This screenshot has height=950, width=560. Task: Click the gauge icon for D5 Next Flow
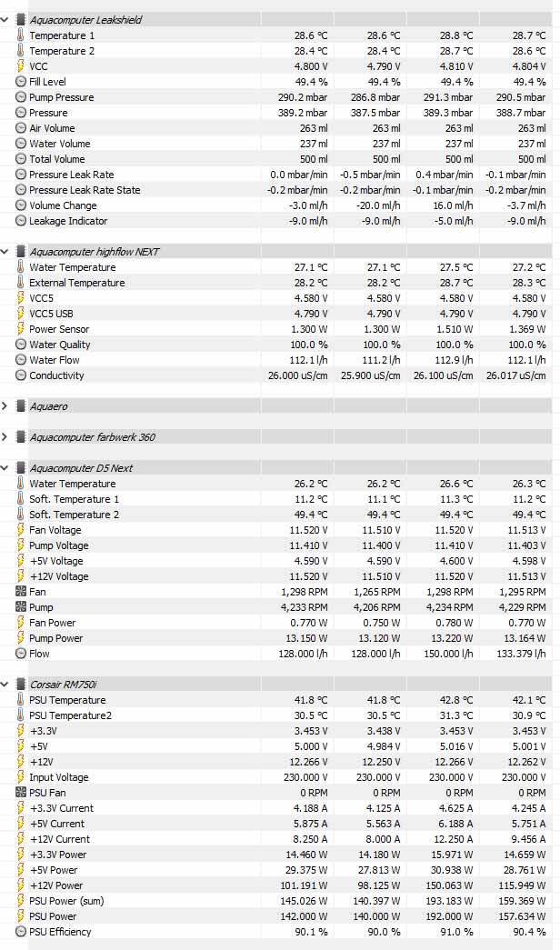21,653
